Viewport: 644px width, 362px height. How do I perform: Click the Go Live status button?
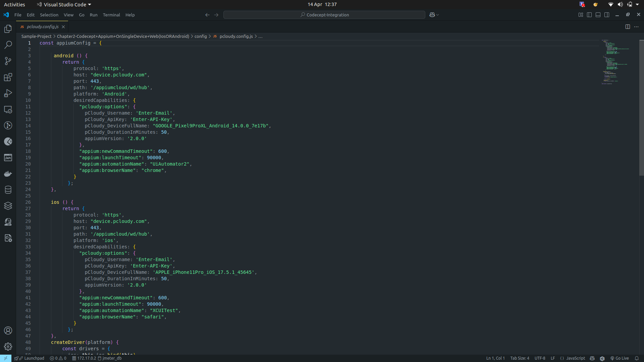click(x=620, y=358)
